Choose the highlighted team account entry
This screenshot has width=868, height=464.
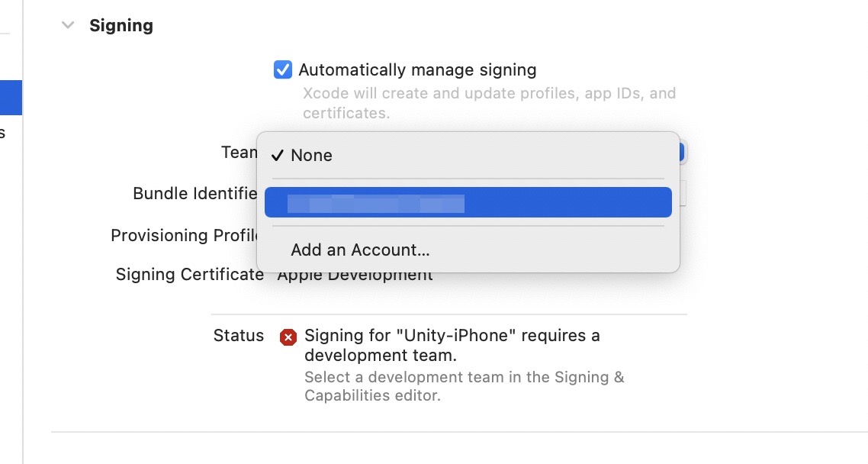click(x=468, y=203)
